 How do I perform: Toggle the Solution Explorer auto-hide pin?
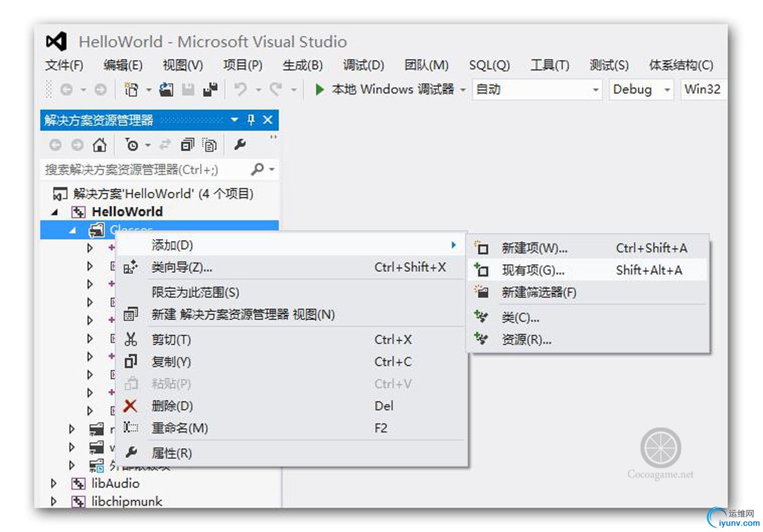pos(251,120)
